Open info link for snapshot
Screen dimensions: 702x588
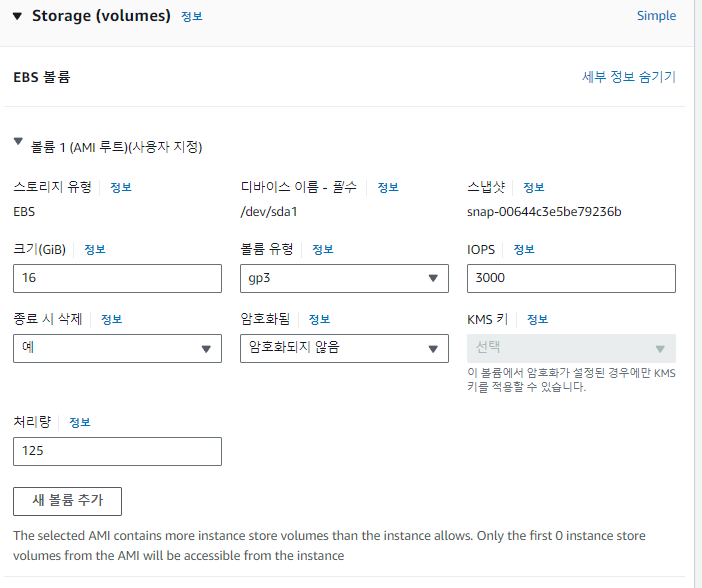(x=533, y=187)
